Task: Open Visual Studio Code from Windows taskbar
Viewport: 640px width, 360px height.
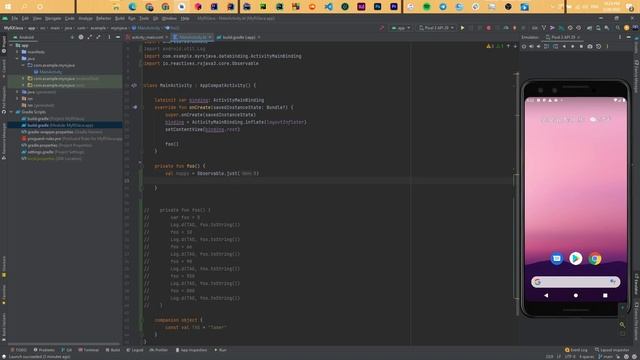Action: [x=328, y=7]
